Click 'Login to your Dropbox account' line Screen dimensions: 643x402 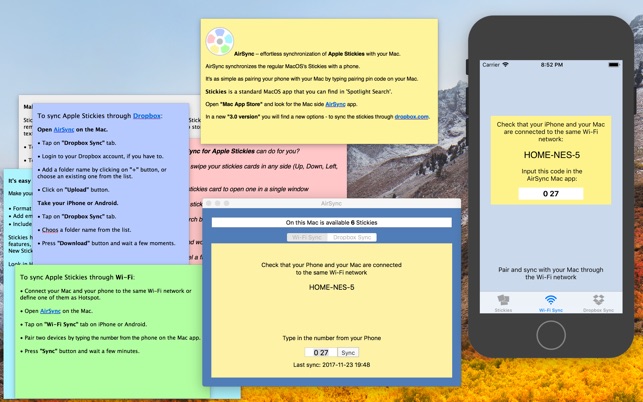(x=100, y=156)
